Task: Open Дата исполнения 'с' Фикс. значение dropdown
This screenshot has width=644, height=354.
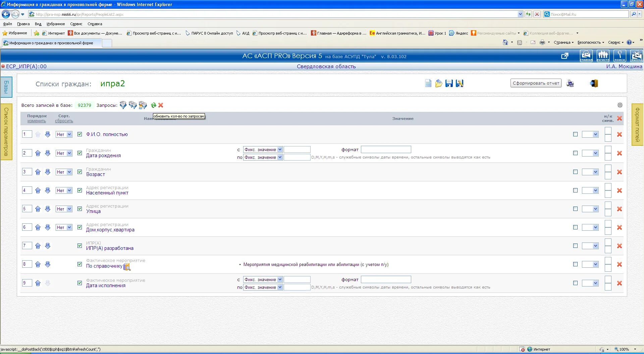Action: point(263,279)
